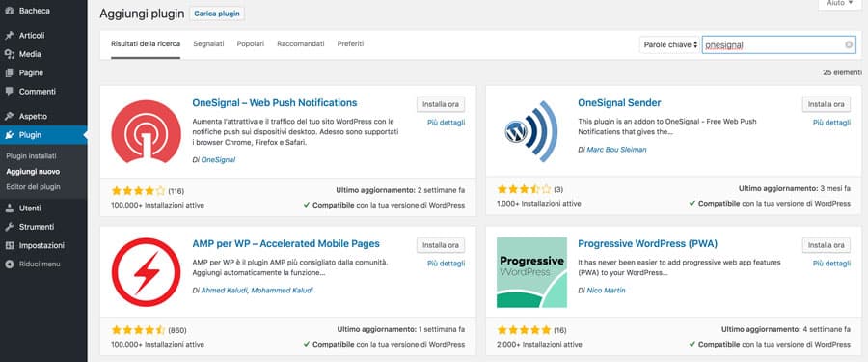Image resolution: width=868 pixels, height=362 pixels.
Task: Click the Progressive WordPress green thumbnail
Action: (531, 272)
